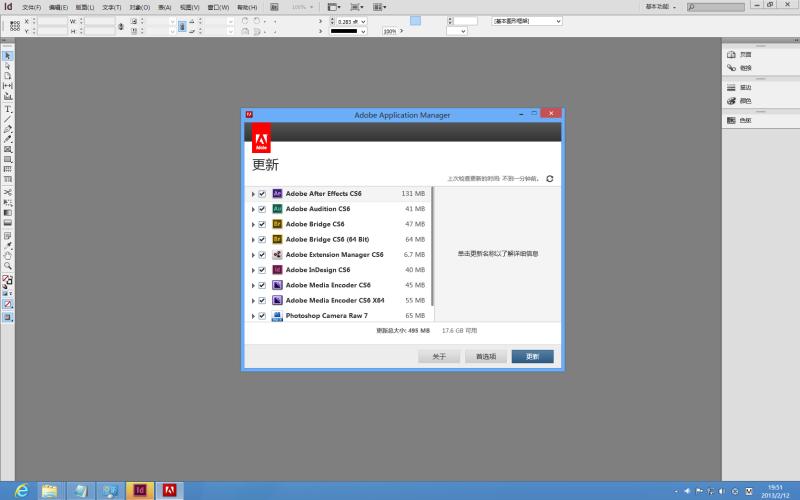The width and height of the screenshot is (800, 500).
Task: Uncheck Adobe Media Encoder CS6 update checkbox
Action: (x=262, y=286)
